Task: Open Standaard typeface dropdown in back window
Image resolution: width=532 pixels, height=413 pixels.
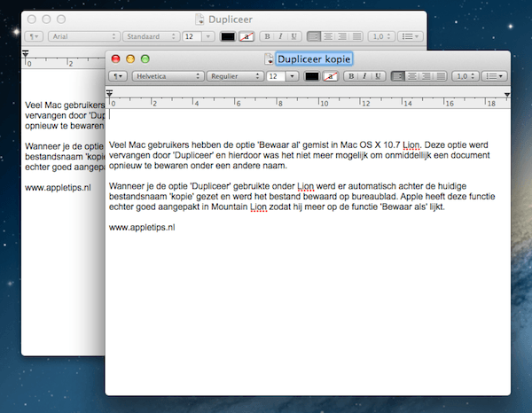Action: tap(151, 36)
